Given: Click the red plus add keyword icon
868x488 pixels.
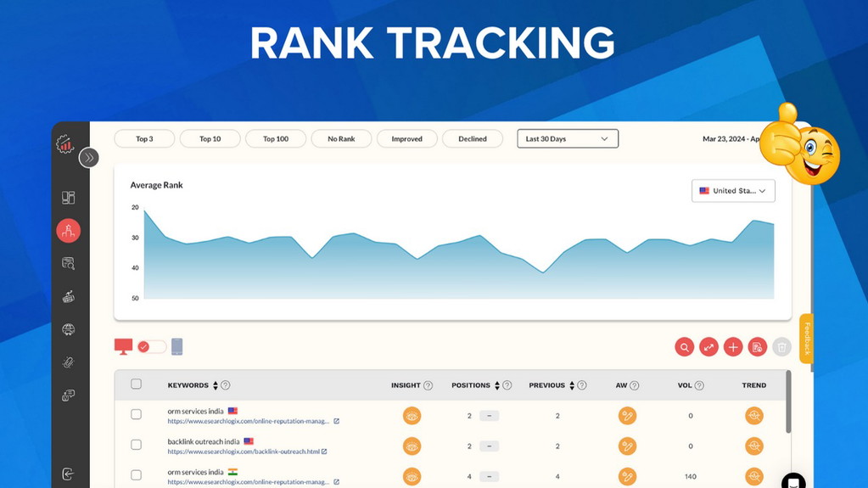Looking at the screenshot, I should pos(733,346).
